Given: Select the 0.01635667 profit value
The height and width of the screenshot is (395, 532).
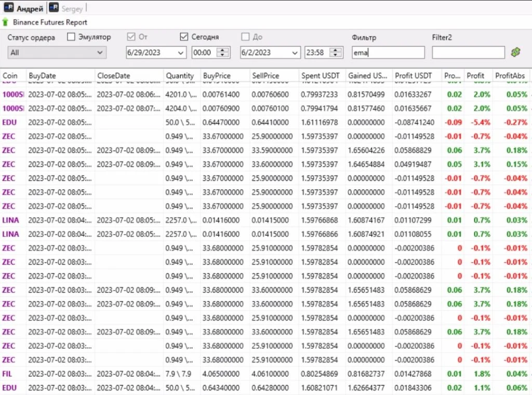Looking at the screenshot, I should (x=413, y=109).
